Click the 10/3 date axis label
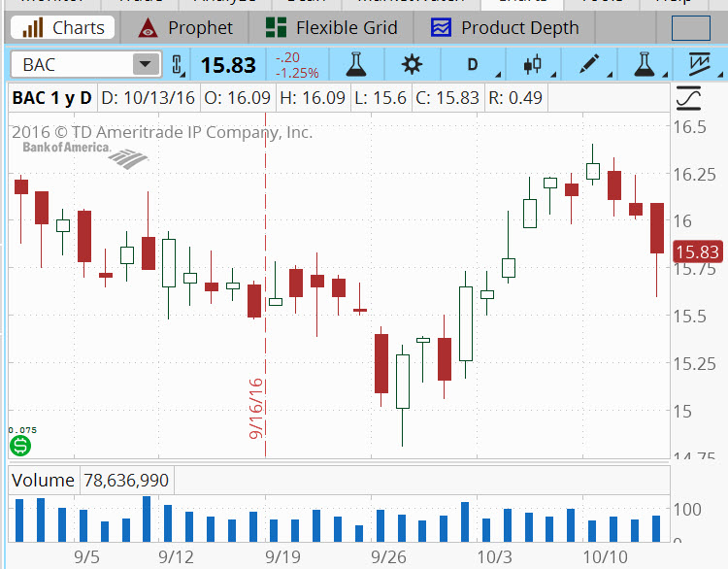The image size is (728, 569). coord(494,557)
